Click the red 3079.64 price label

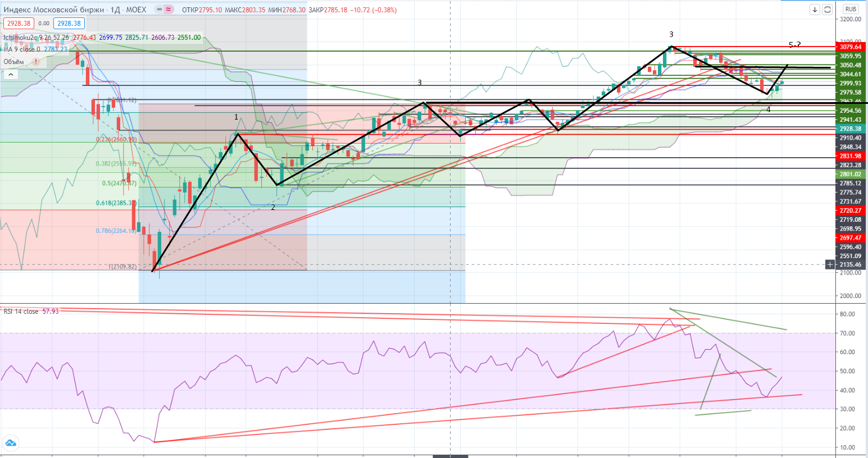click(851, 47)
